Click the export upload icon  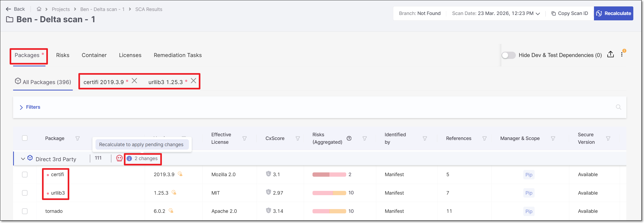(x=610, y=55)
